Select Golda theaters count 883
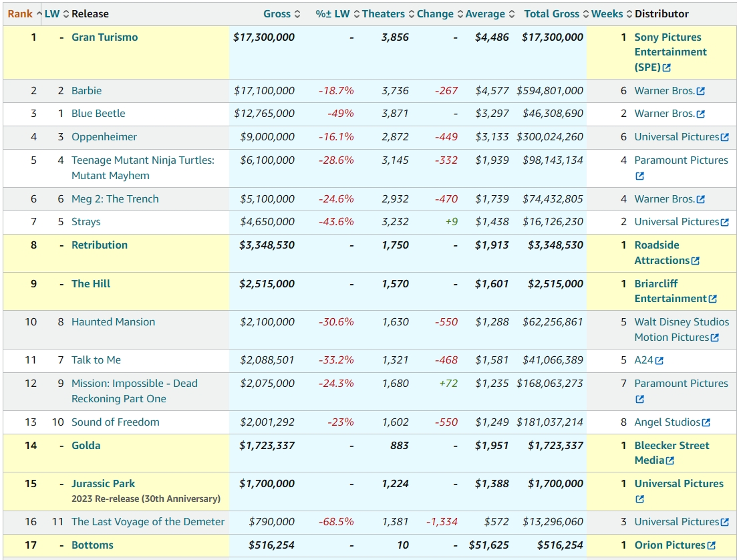The height and width of the screenshot is (560, 739). (x=399, y=446)
